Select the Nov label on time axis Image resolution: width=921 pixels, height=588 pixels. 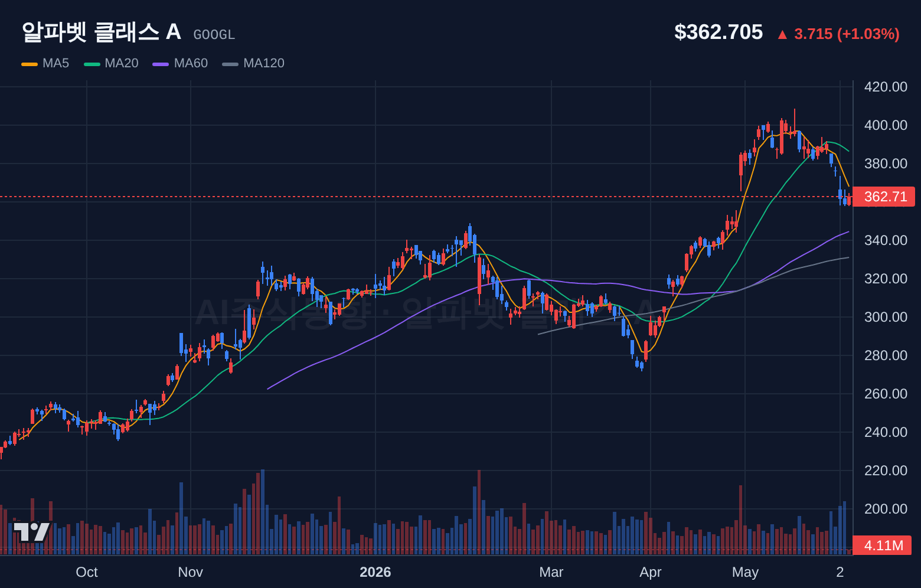tap(190, 572)
